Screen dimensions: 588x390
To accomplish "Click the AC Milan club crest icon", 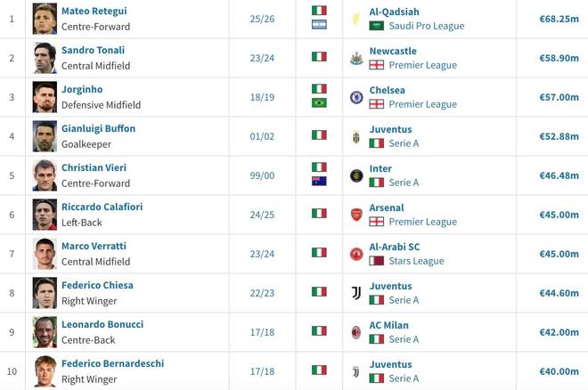I will coord(356,332).
